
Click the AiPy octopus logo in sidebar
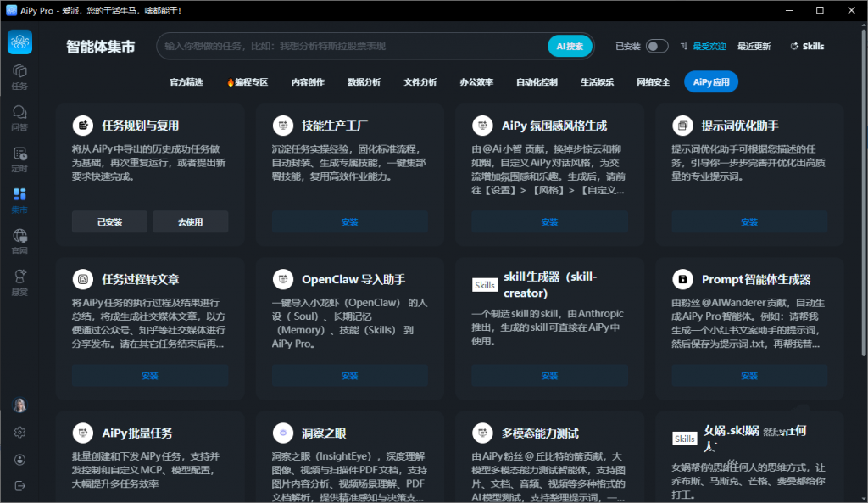(x=20, y=42)
